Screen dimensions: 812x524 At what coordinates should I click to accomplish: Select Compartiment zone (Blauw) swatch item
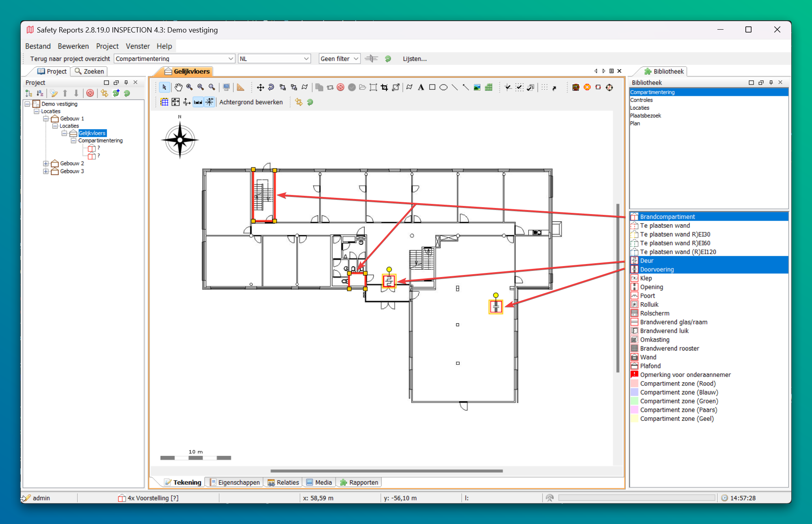click(x=678, y=392)
